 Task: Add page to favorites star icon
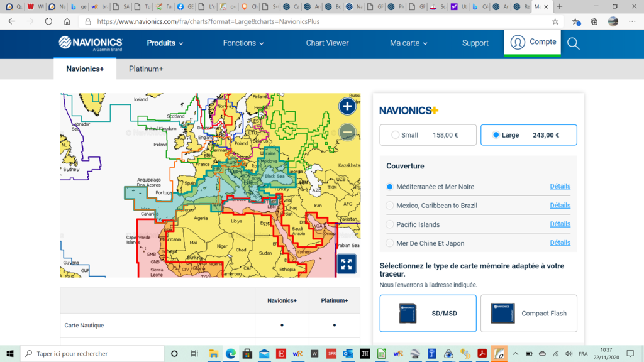click(555, 21)
